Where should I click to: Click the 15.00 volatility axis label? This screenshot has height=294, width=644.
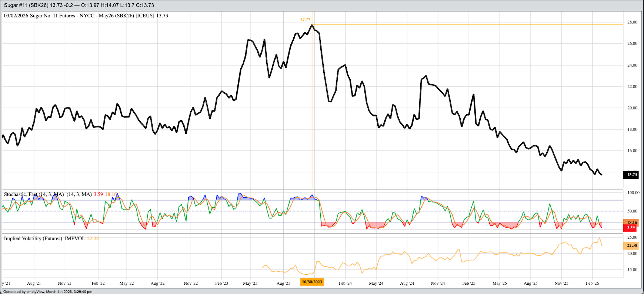tap(632, 270)
